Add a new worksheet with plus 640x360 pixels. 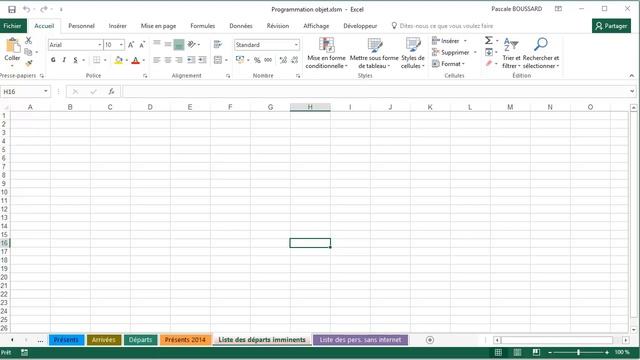(430, 340)
